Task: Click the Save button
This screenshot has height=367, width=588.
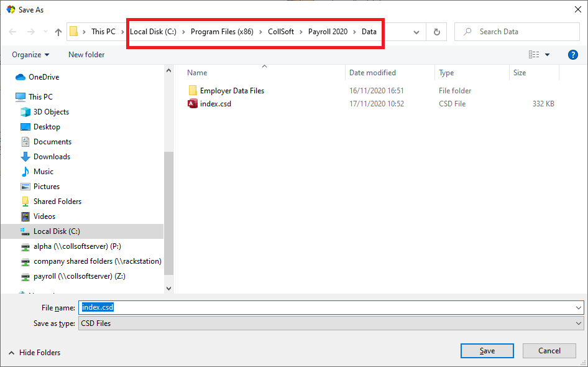Action: click(x=487, y=351)
